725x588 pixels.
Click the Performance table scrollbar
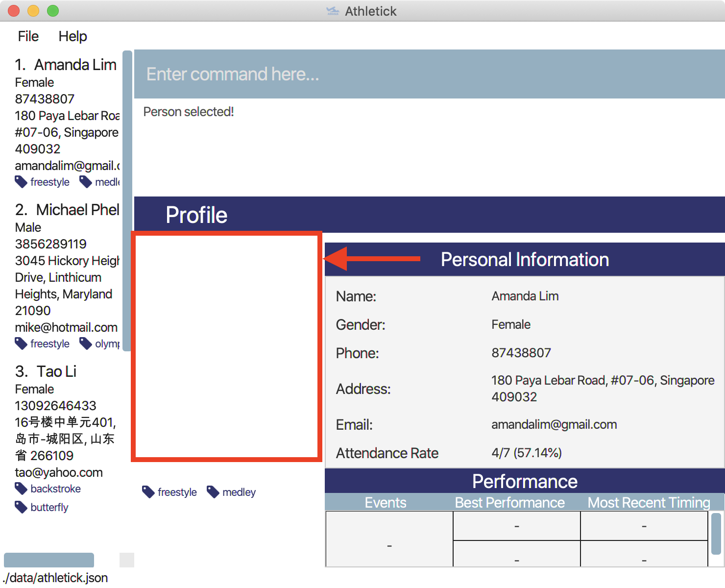coord(716,533)
